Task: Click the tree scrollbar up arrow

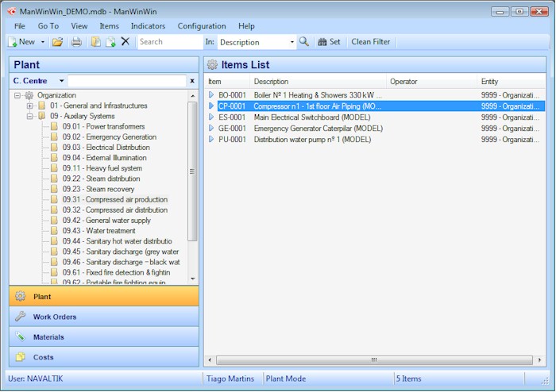Action: 192,95
